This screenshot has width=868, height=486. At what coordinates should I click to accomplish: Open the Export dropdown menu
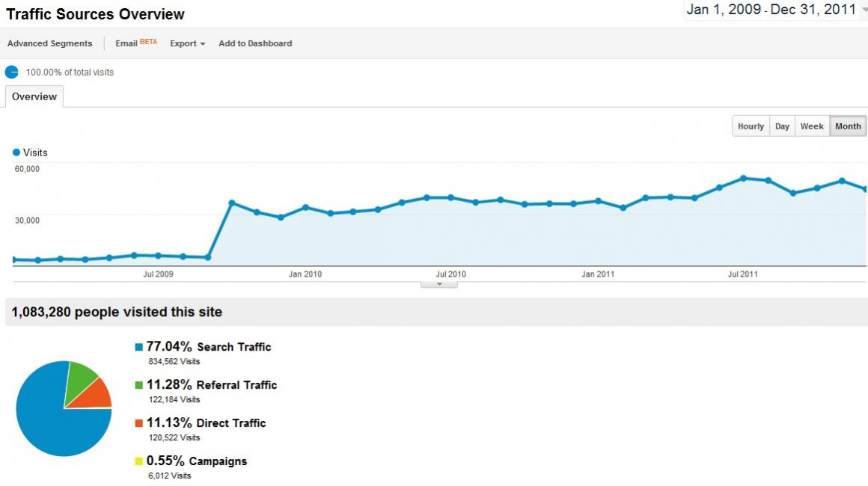tap(188, 43)
